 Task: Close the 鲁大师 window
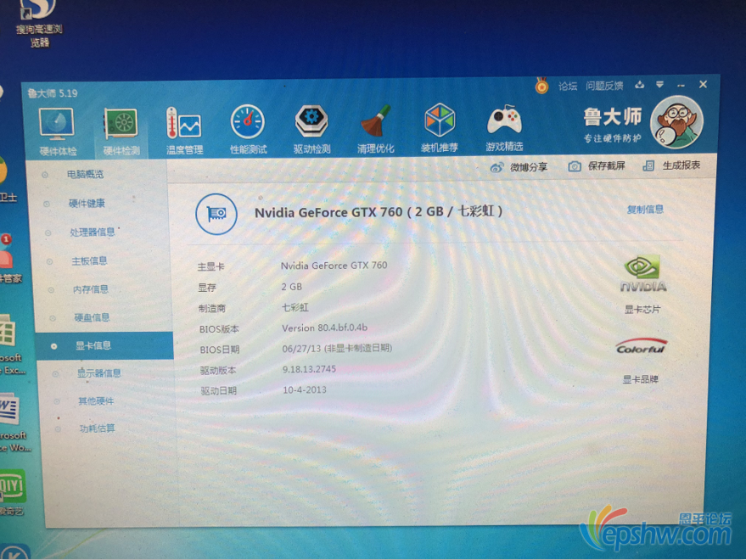point(704,84)
